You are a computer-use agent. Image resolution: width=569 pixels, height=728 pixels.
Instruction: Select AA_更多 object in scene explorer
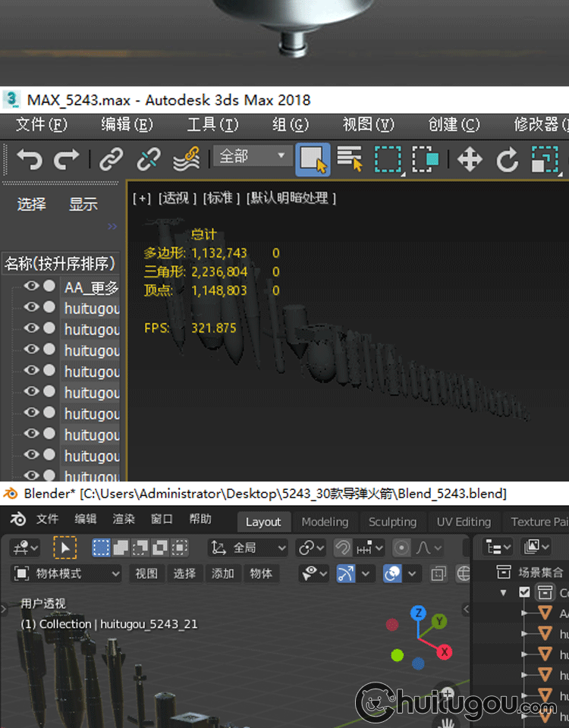tap(92, 288)
